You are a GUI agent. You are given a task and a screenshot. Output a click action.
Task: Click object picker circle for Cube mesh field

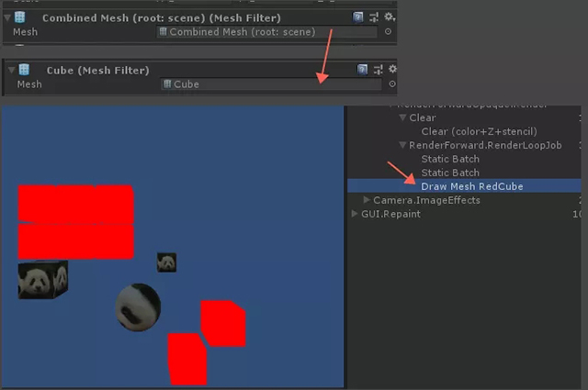click(392, 84)
